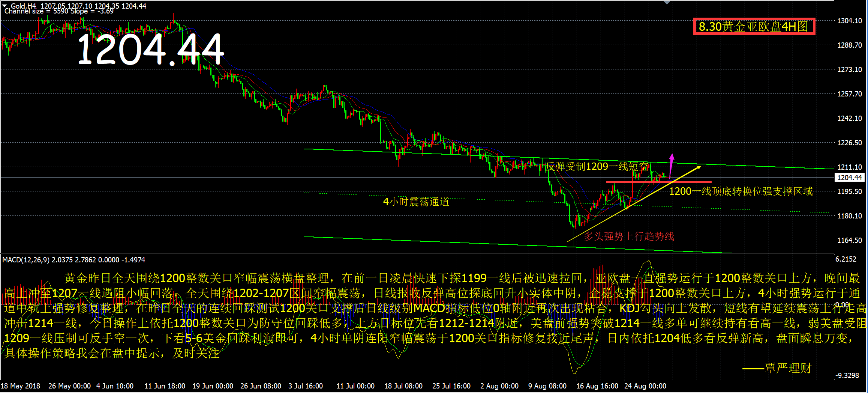Click the 19 Jun 00:00 date label
868x393 pixels.
(213, 386)
